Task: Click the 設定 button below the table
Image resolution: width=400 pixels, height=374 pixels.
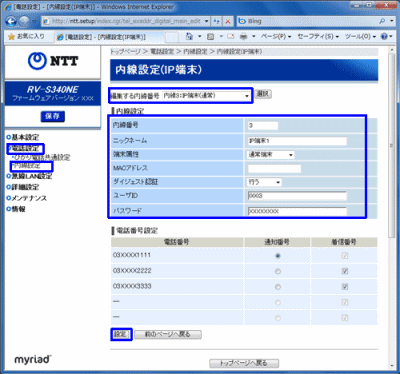Action: (121, 334)
